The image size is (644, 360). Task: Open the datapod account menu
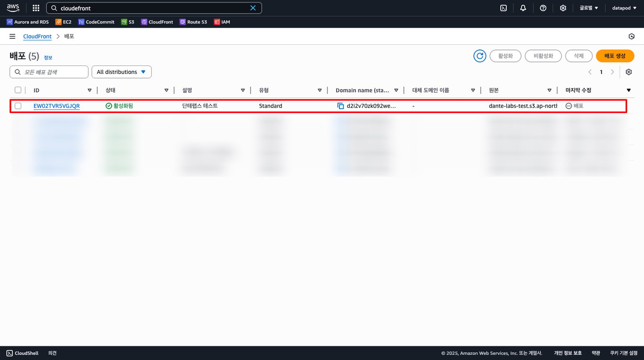pos(624,8)
